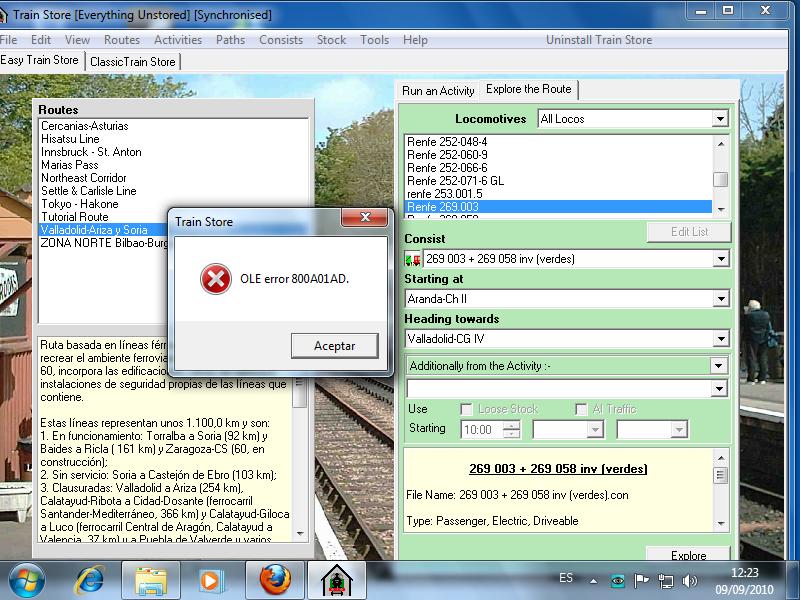Switch to the Run an Activity tab

point(438,90)
